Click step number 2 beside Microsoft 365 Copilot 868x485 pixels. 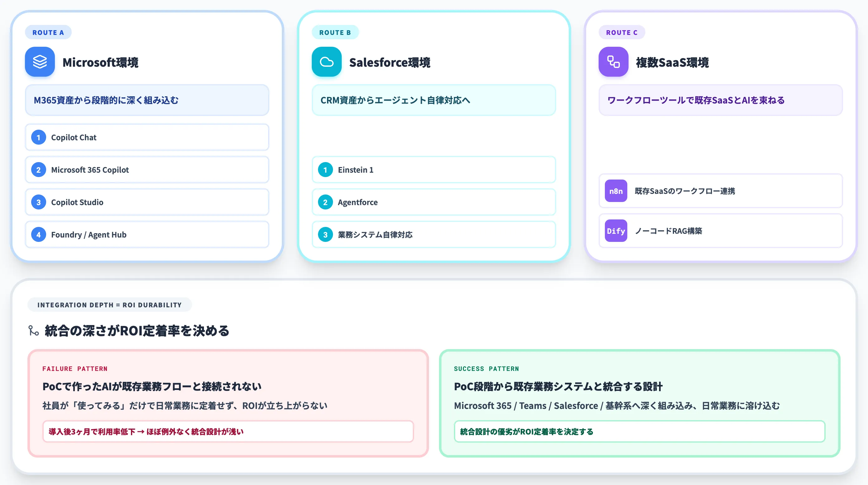pos(38,170)
